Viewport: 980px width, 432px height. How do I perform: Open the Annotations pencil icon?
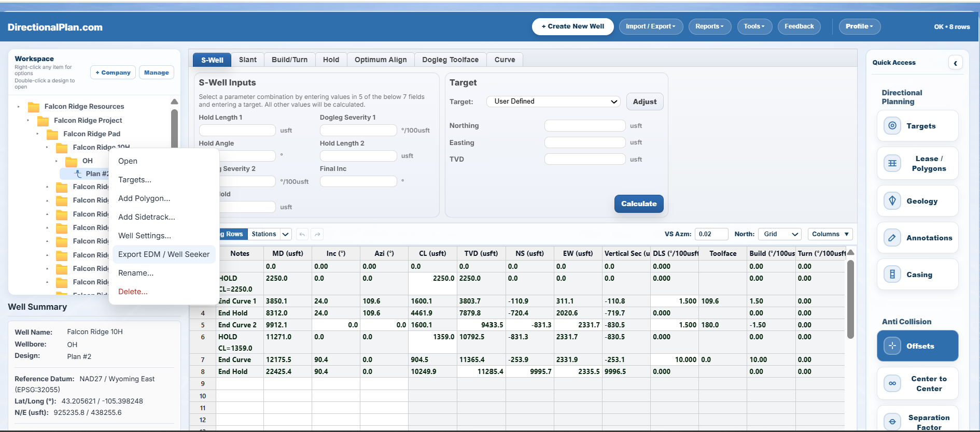(892, 238)
